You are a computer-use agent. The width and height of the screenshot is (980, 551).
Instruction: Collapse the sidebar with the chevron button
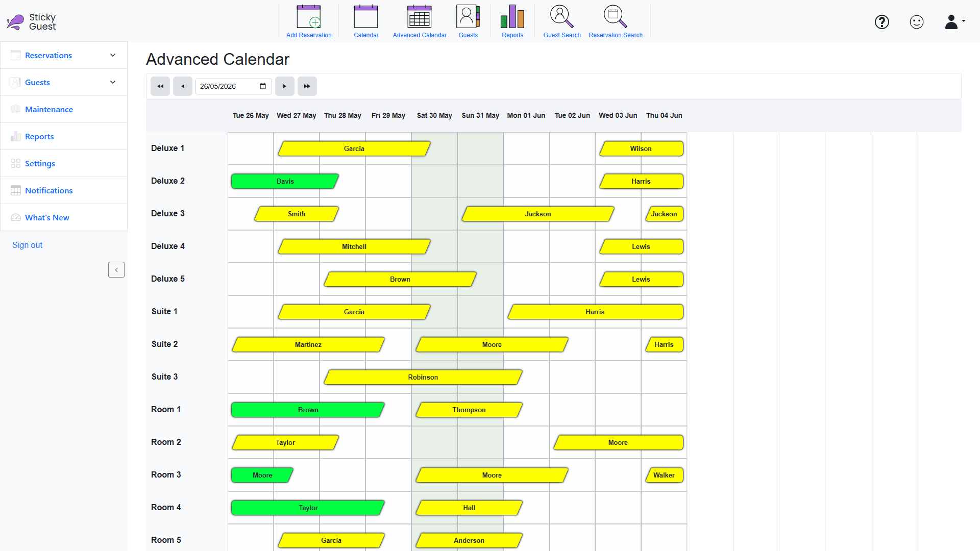(x=116, y=270)
